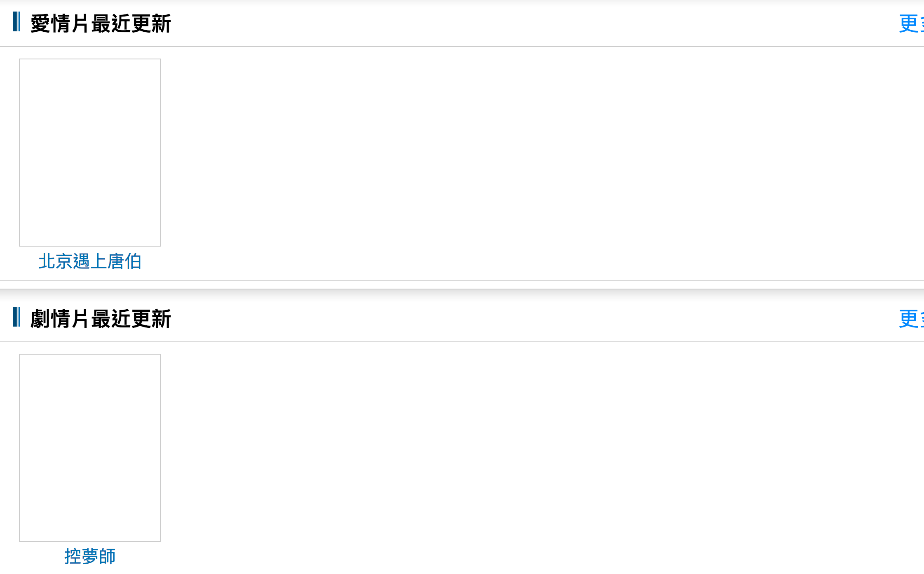Click the empty poster frame above 控夢師
The image size is (924, 574).
(90, 448)
